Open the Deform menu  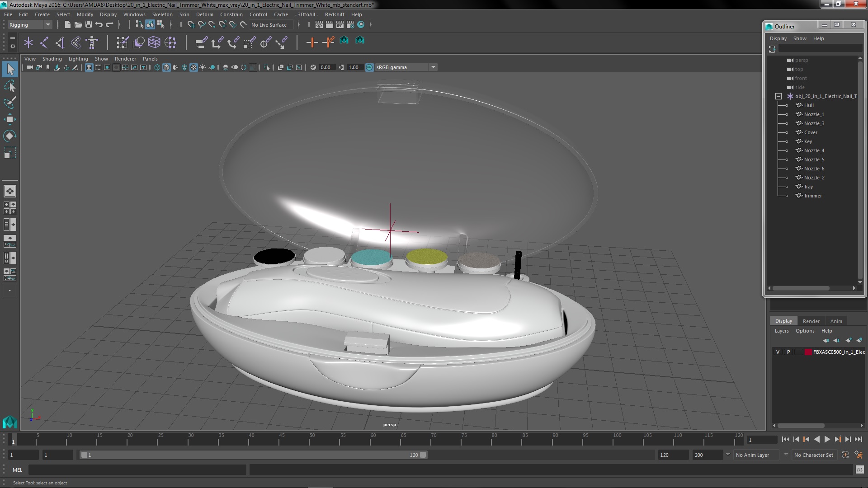[205, 14]
